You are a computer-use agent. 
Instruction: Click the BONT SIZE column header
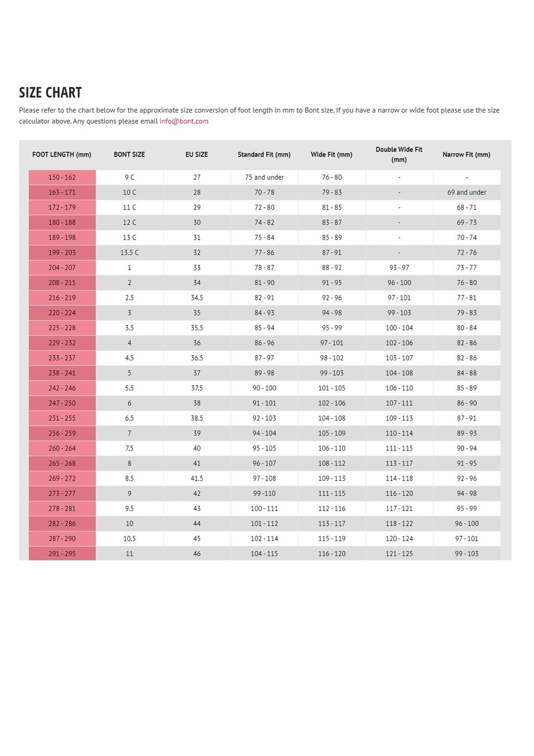[129, 154]
